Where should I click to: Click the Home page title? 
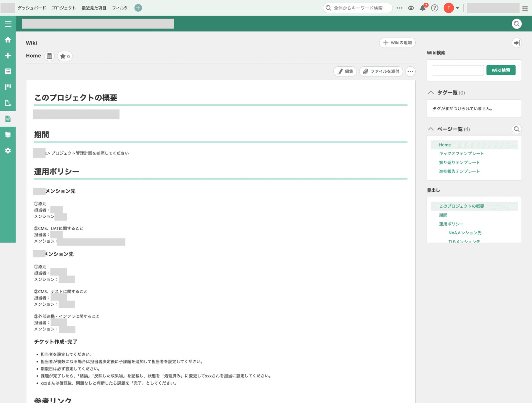point(33,56)
